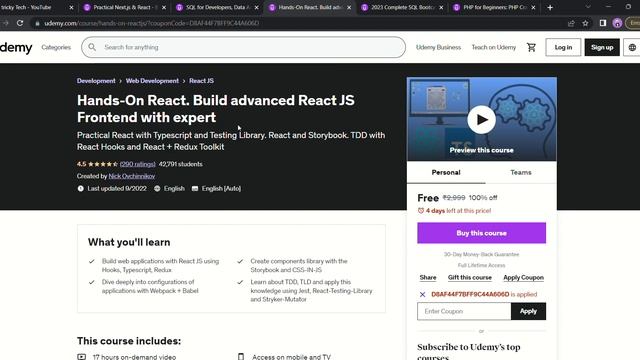
Task: Click the search magnifier icon
Action: [92, 47]
